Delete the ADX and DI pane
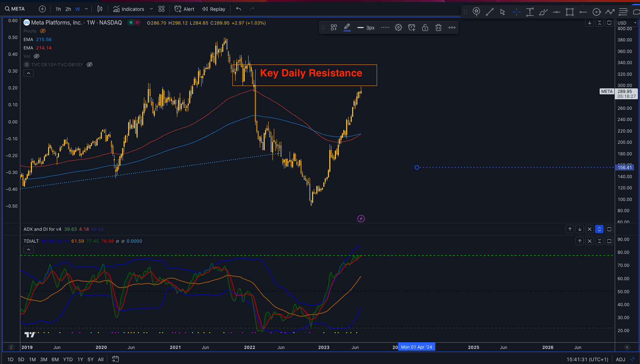 pos(589,229)
